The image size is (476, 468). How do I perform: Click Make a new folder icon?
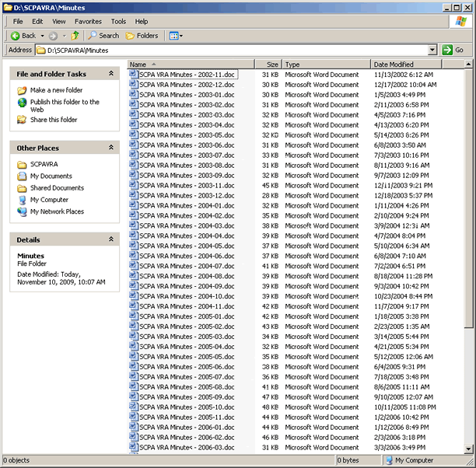pyautogui.click(x=22, y=90)
